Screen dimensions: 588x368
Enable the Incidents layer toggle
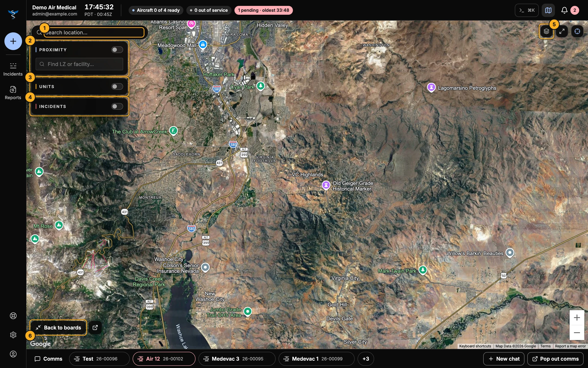pos(117,106)
